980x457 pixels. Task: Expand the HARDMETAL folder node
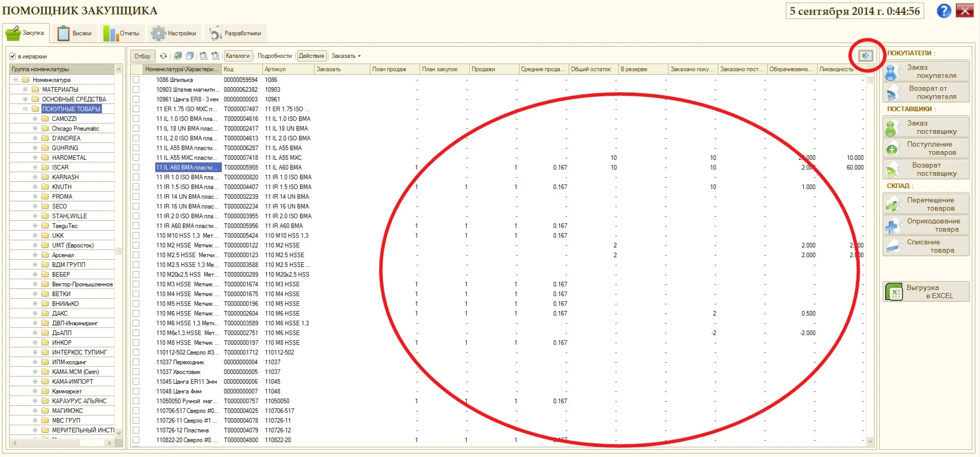[x=35, y=157]
